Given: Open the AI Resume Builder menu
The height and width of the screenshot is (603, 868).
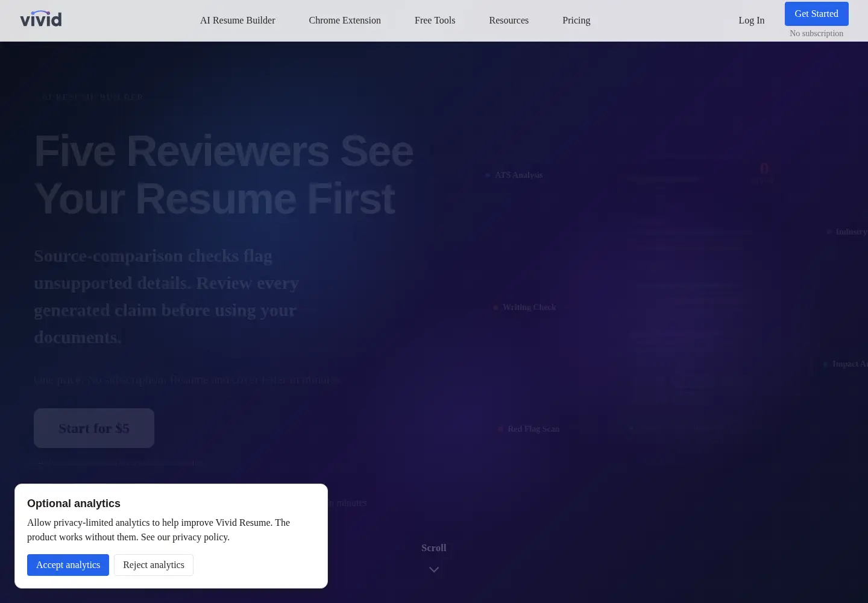Looking at the screenshot, I should [237, 21].
